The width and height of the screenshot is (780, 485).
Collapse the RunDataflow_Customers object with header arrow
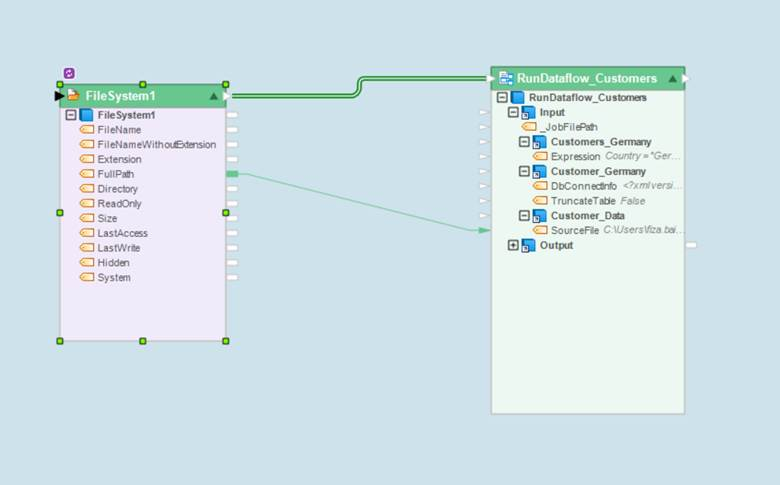pos(673,78)
